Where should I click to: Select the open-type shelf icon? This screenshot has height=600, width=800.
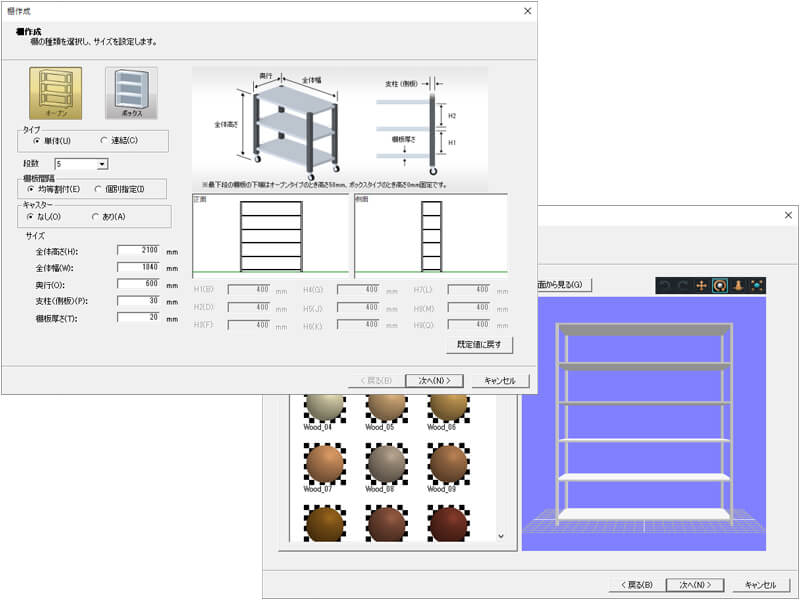point(55,93)
